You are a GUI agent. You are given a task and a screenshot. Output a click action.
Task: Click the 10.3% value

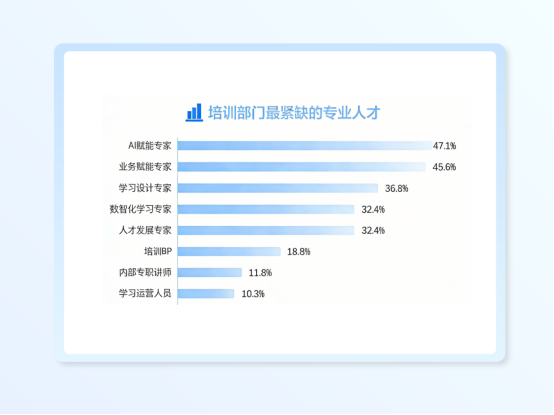point(253,294)
